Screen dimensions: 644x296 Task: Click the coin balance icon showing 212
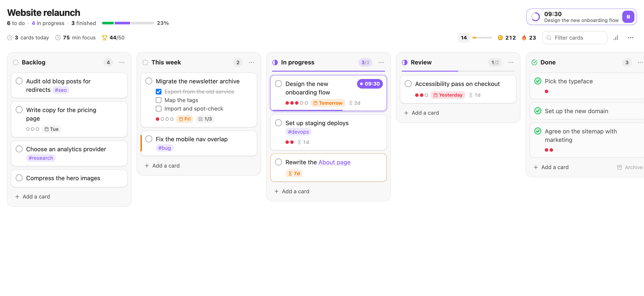pos(500,38)
